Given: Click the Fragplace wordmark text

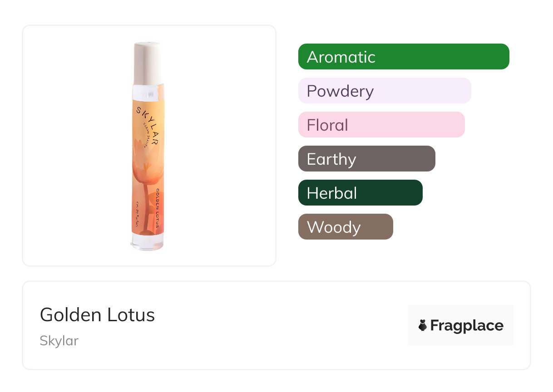Looking at the screenshot, I should [467, 325].
